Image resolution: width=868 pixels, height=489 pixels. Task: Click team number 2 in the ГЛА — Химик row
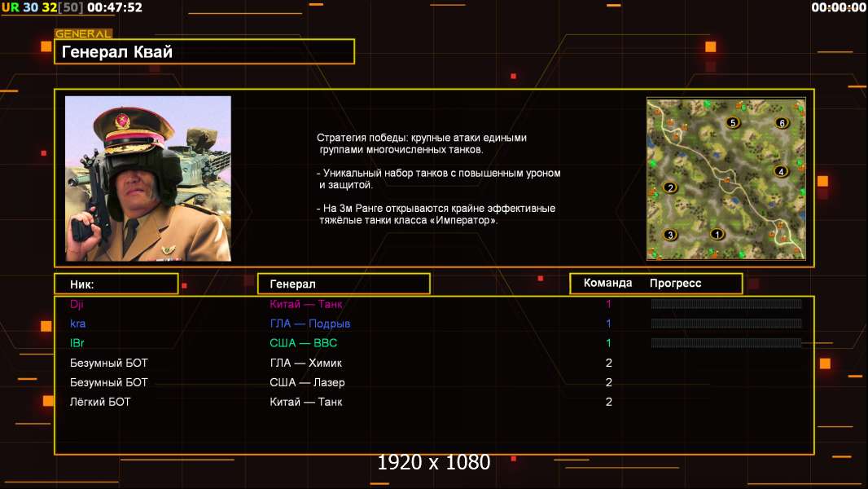click(x=609, y=363)
